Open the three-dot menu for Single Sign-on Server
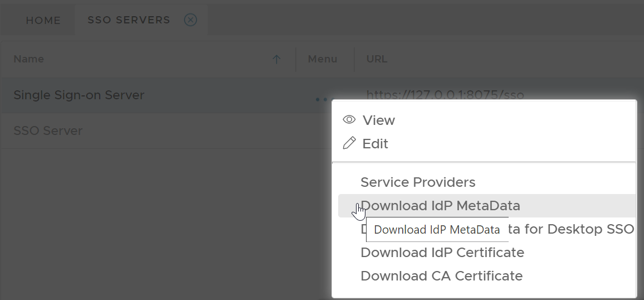Screen dimensions: 644x300 click(321, 99)
